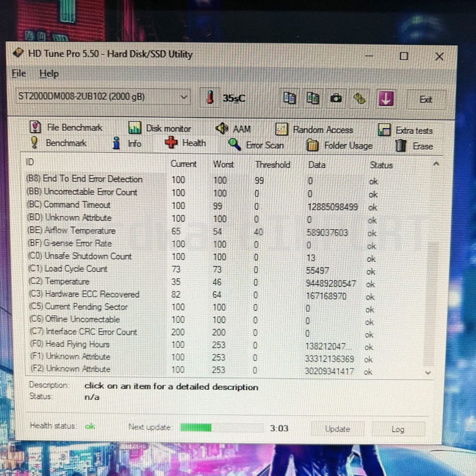Screen dimensions: 476x476
Task: Open the Help menu
Action: tap(49, 74)
